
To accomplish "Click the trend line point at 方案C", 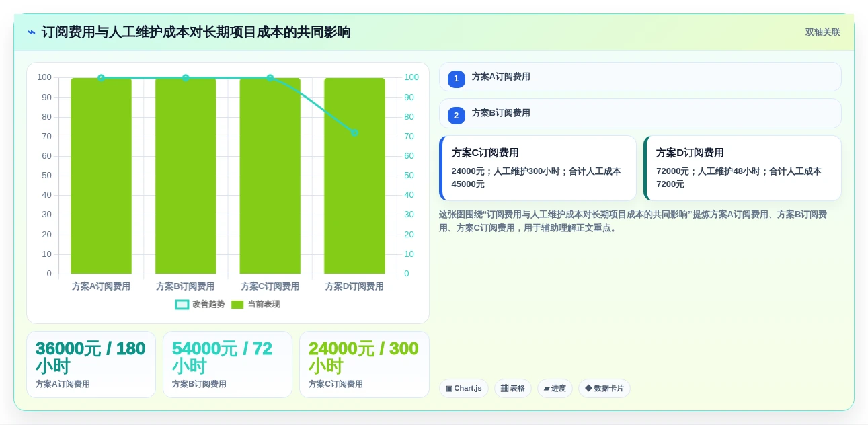I will coord(270,78).
